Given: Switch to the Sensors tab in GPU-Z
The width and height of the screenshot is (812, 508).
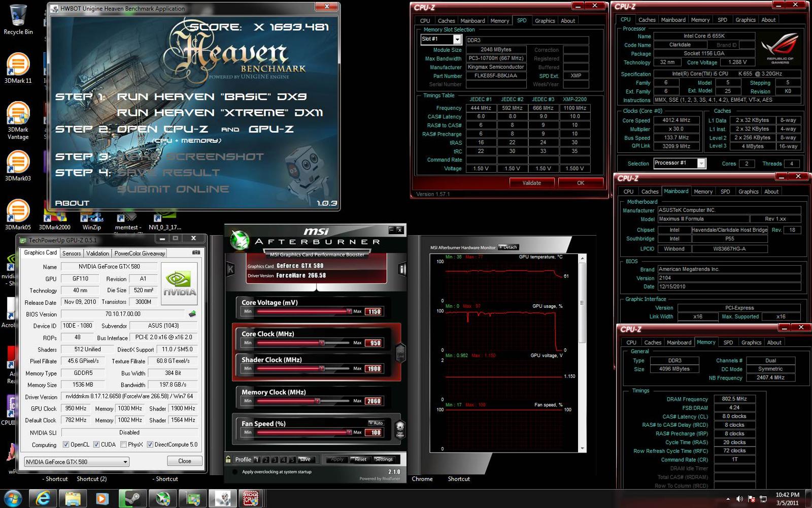Looking at the screenshot, I should pyautogui.click(x=72, y=253).
